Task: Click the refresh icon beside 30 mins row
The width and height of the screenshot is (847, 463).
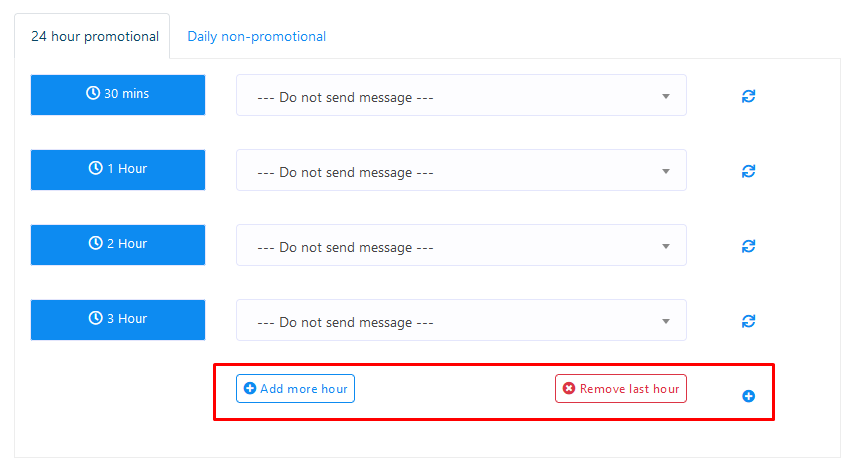Action: [x=748, y=96]
